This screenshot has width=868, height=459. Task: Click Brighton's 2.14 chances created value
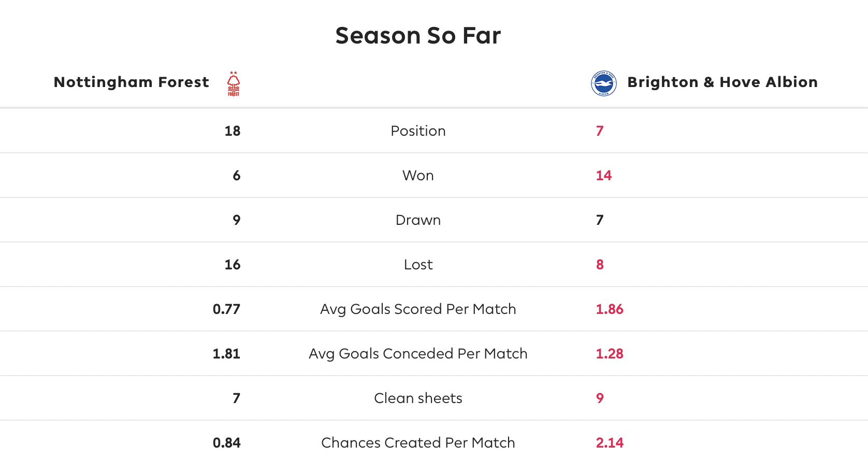pos(610,443)
